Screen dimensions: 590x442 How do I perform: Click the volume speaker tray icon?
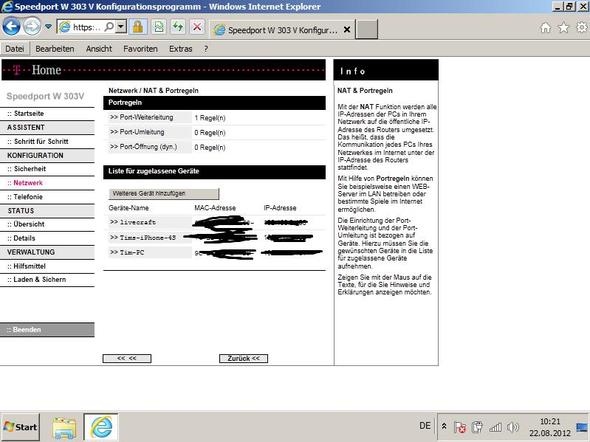pos(512,427)
